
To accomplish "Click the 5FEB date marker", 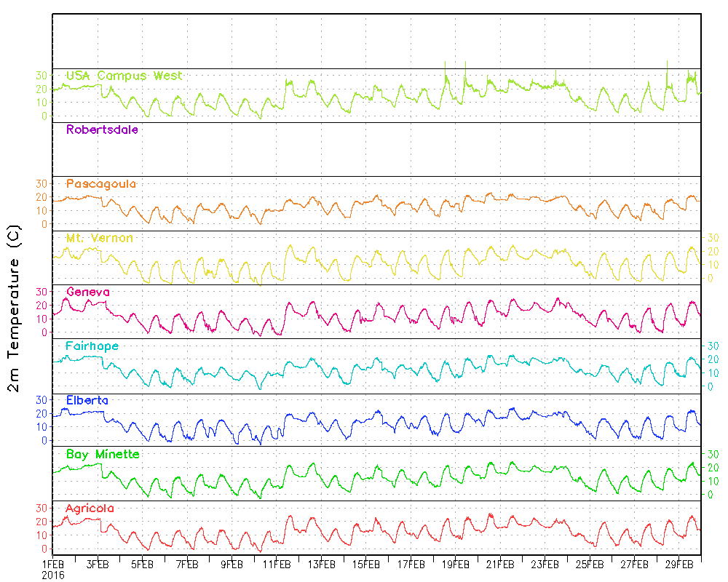I will coord(142,564).
